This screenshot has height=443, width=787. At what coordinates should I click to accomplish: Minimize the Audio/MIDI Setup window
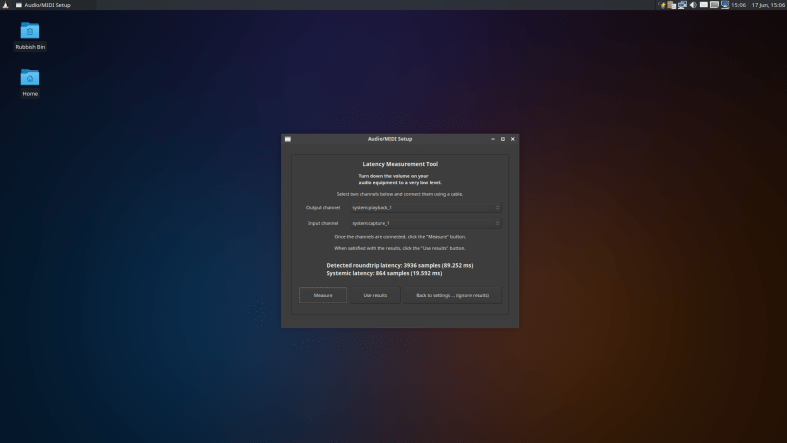click(493, 139)
